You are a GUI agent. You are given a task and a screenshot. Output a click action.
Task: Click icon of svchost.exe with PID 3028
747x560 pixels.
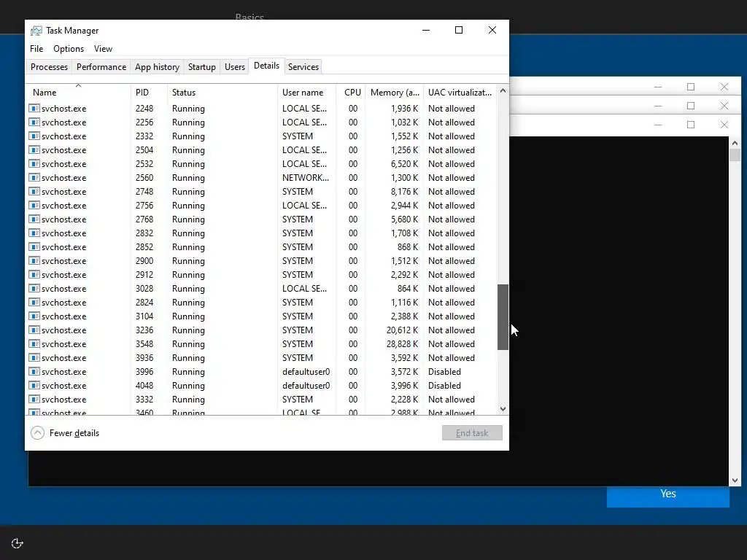[34, 288]
